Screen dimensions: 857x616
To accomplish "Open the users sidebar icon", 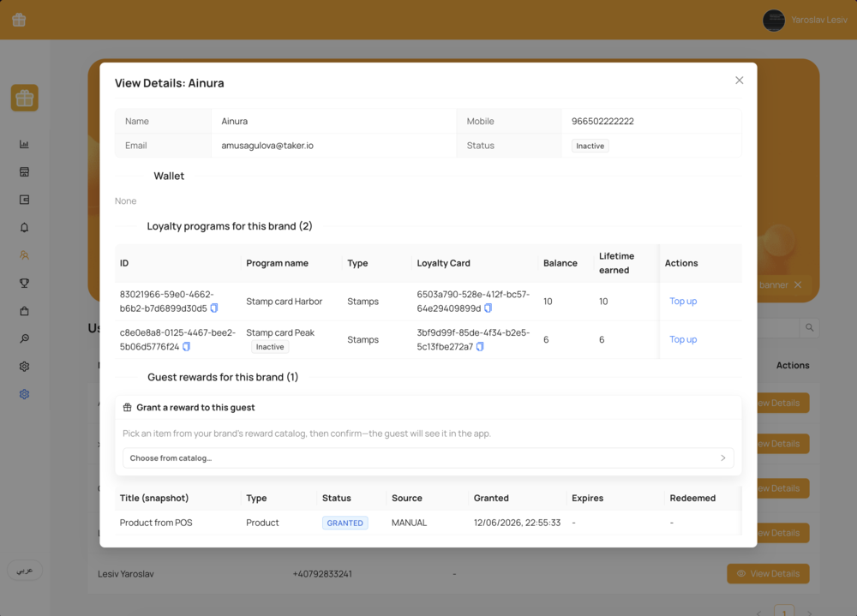I will [24, 255].
